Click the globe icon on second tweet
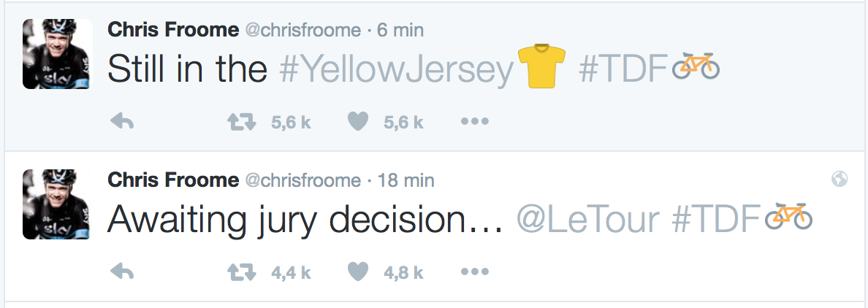The width and height of the screenshot is (868, 308). (840, 179)
